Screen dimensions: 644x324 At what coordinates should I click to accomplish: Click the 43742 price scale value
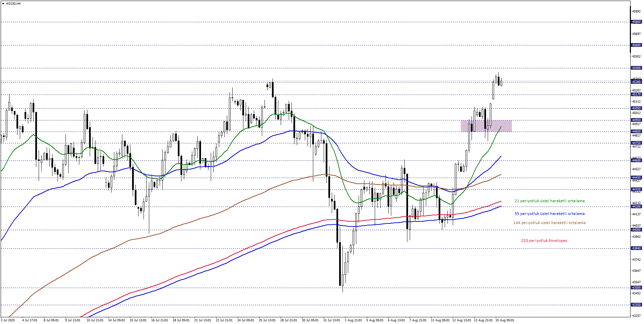click(x=636, y=260)
